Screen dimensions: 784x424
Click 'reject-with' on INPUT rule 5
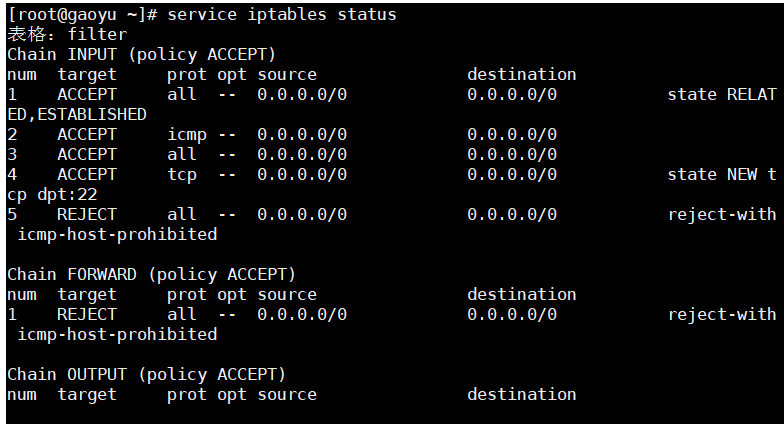tap(722, 214)
